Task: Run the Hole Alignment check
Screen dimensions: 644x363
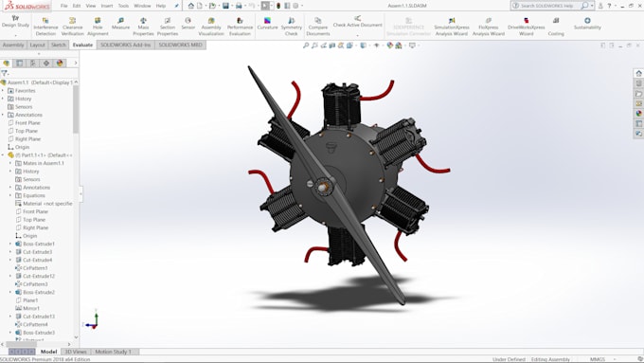Action: tap(98, 27)
